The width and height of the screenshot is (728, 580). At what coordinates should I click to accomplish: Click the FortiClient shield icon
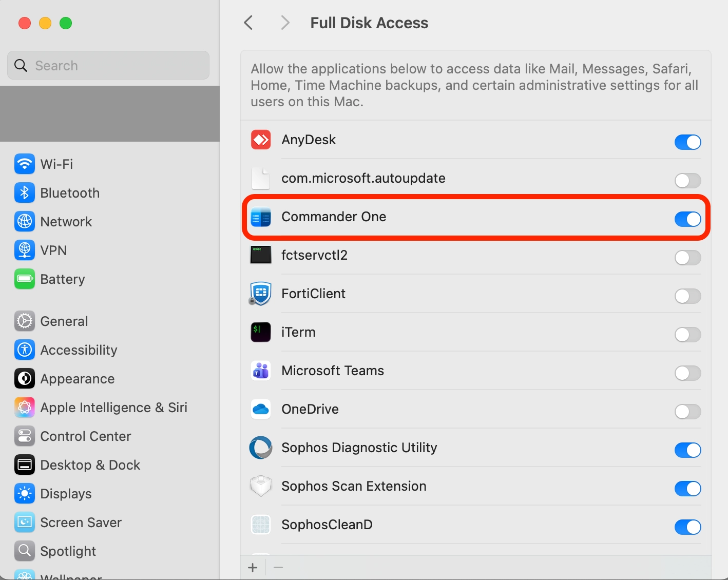click(261, 294)
